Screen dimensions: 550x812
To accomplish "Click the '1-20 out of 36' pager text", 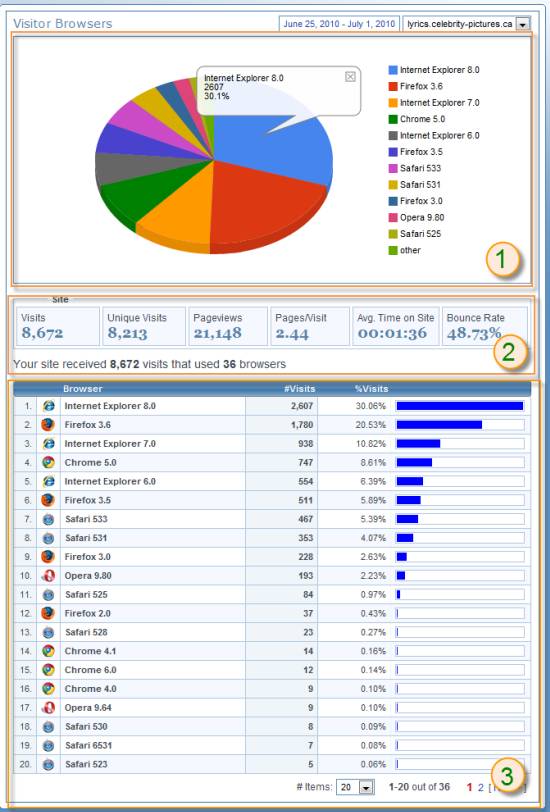I will (419, 787).
